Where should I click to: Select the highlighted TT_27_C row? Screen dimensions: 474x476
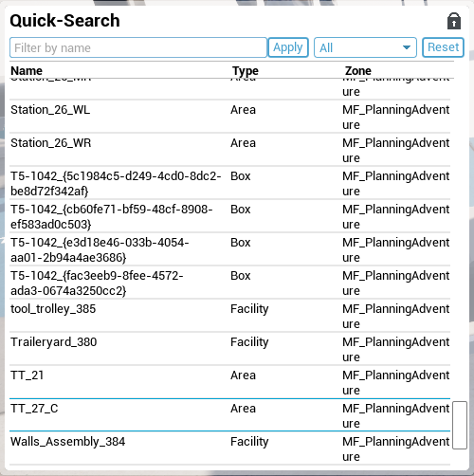[229, 415]
